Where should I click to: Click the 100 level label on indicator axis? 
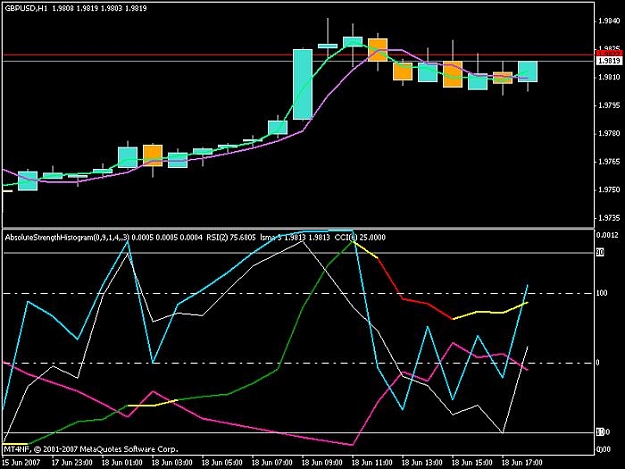coord(602,293)
